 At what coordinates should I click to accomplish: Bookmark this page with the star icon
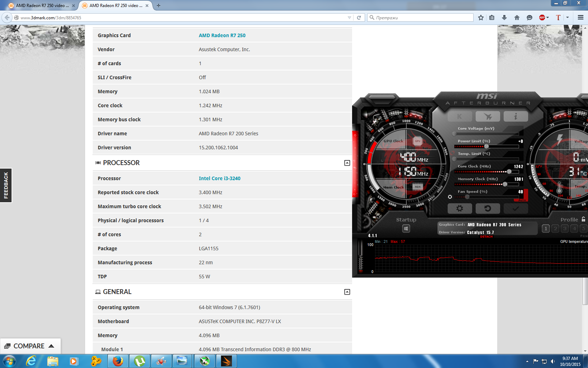[481, 18]
